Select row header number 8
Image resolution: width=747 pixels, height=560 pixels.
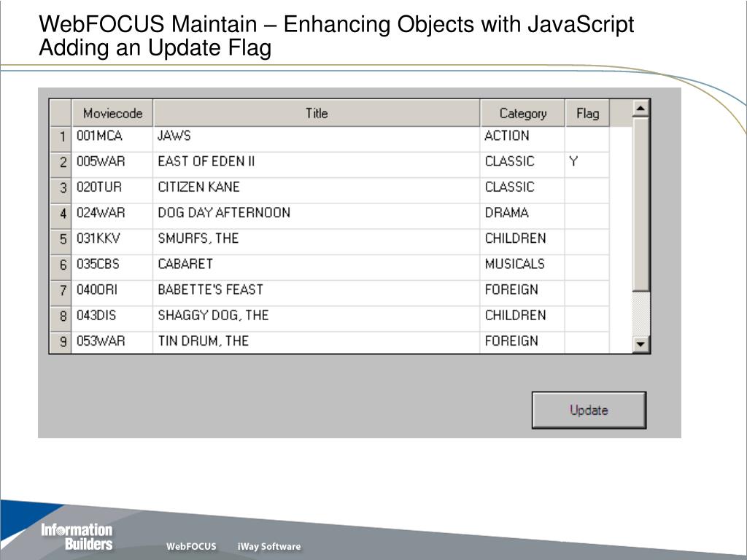(61, 319)
